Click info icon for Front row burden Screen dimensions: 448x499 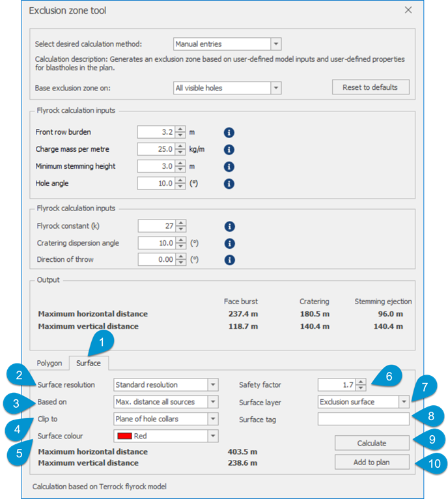(x=229, y=132)
